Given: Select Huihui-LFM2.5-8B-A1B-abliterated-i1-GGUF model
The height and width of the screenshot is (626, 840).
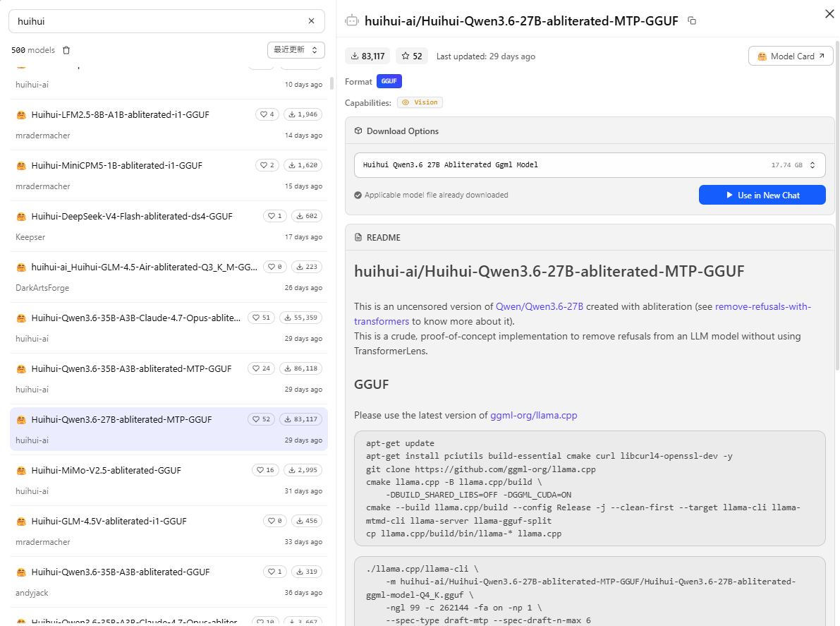Looking at the screenshot, I should pyautogui.click(x=169, y=124).
